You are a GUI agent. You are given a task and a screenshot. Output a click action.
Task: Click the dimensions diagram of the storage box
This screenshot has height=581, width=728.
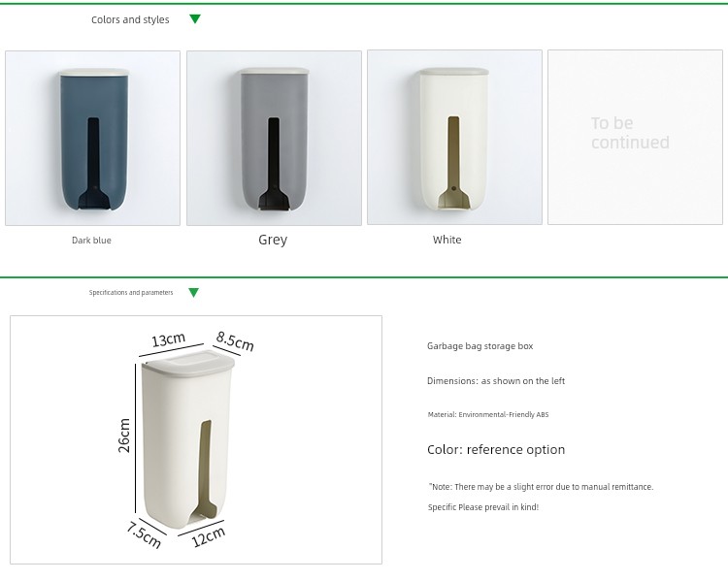[x=196, y=440]
